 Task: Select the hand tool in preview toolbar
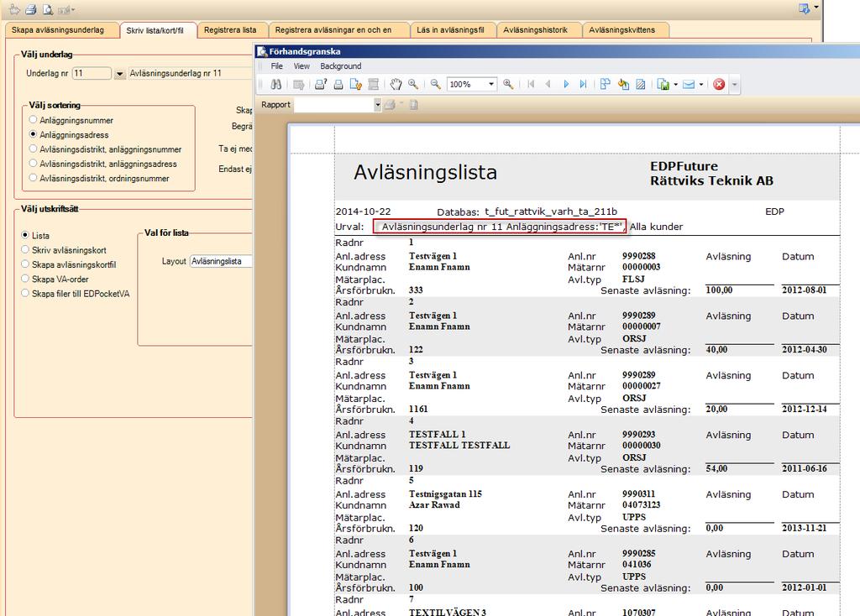tap(396, 85)
